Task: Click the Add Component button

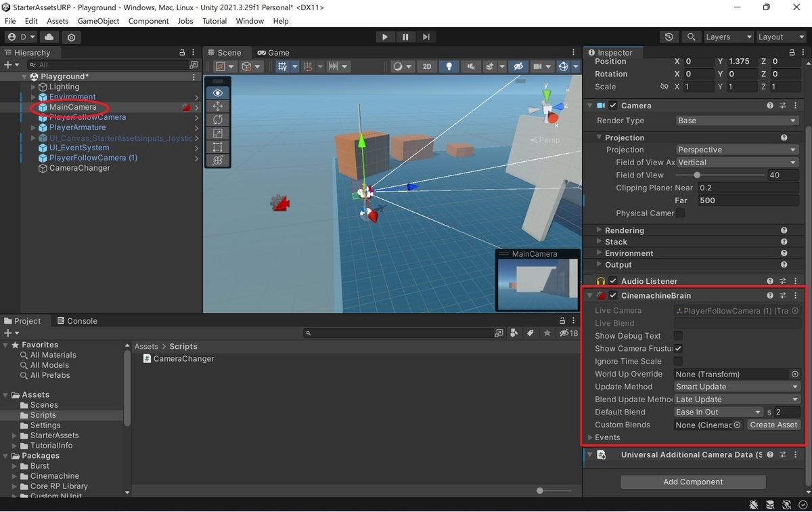Action: tap(693, 482)
